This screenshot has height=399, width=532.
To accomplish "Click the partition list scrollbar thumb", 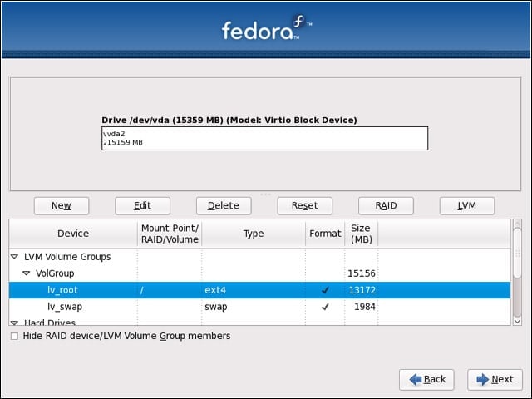I will (517, 253).
